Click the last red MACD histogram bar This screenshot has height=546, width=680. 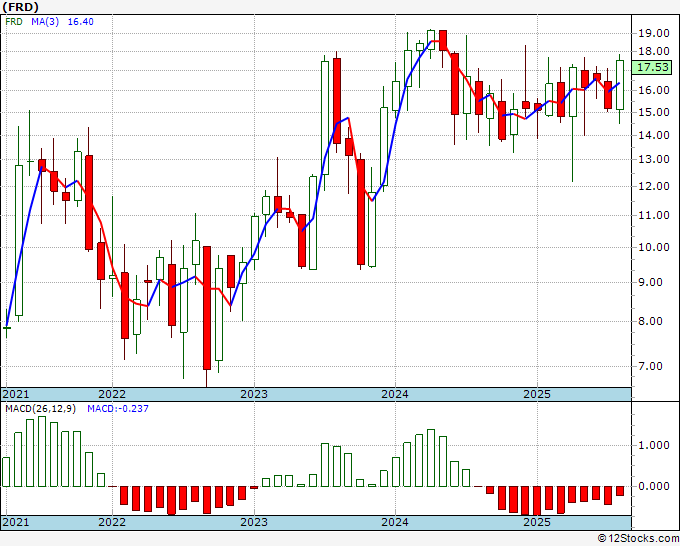click(x=620, y=491)
